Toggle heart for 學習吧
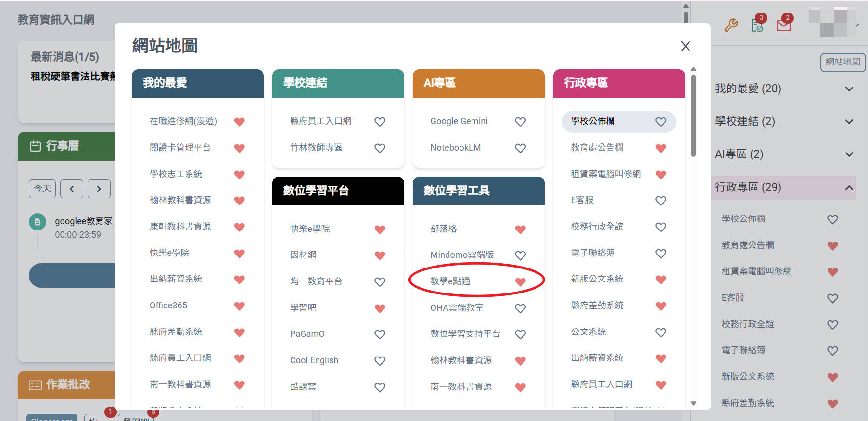 (x=380, y=308)
